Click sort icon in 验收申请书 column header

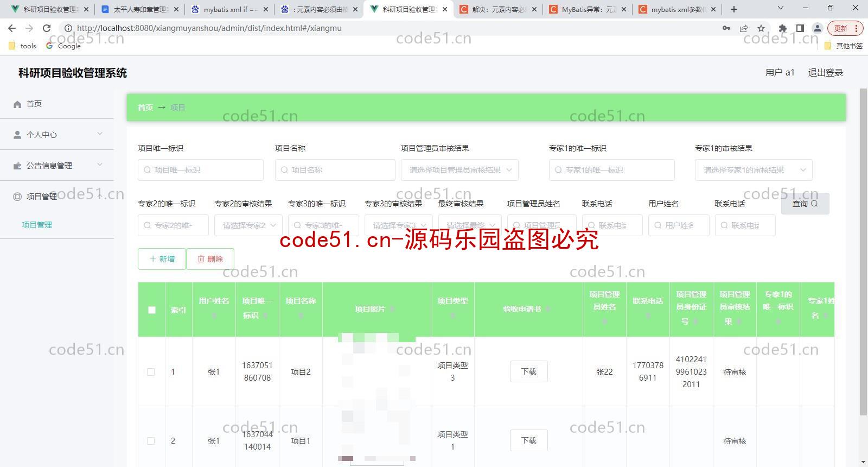click(x=547, y=309)
